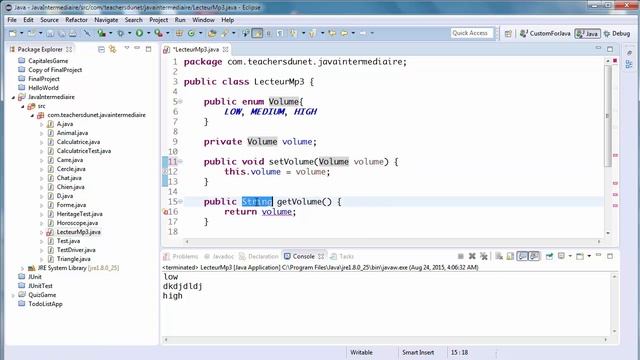
Task: Click the LecteurMp3.java editor tab
Action: click(195, 49)
